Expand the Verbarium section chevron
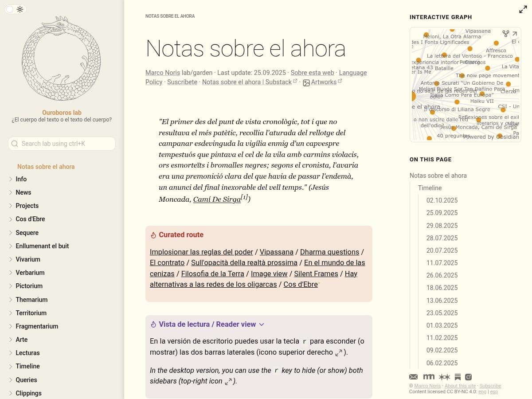 [11, 273]
